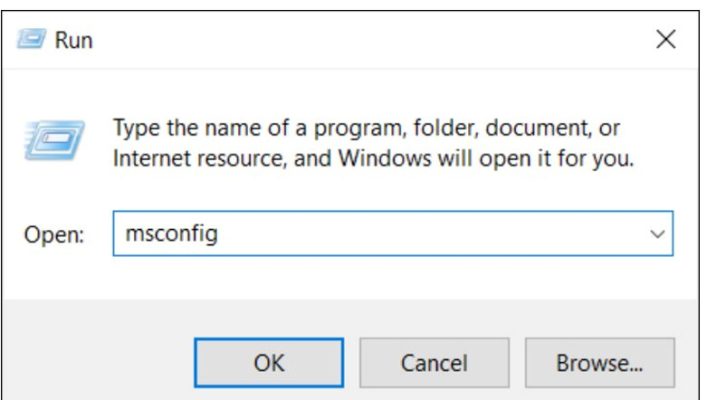Expand the Open command history dropdown
Image resolution: width=707 pixels, height=400 pixels.
(x=657, y=234)
